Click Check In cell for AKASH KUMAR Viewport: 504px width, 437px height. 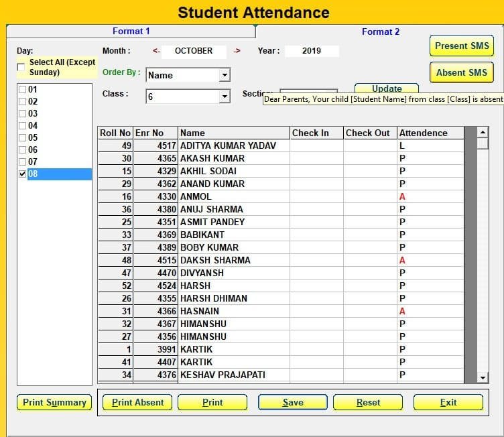(316, 159)
